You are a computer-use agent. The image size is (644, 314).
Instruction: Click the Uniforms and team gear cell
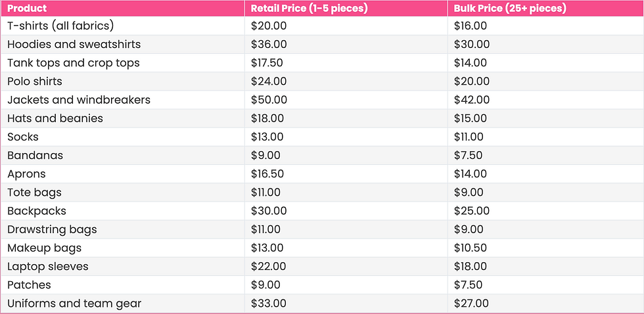[74, 303]
